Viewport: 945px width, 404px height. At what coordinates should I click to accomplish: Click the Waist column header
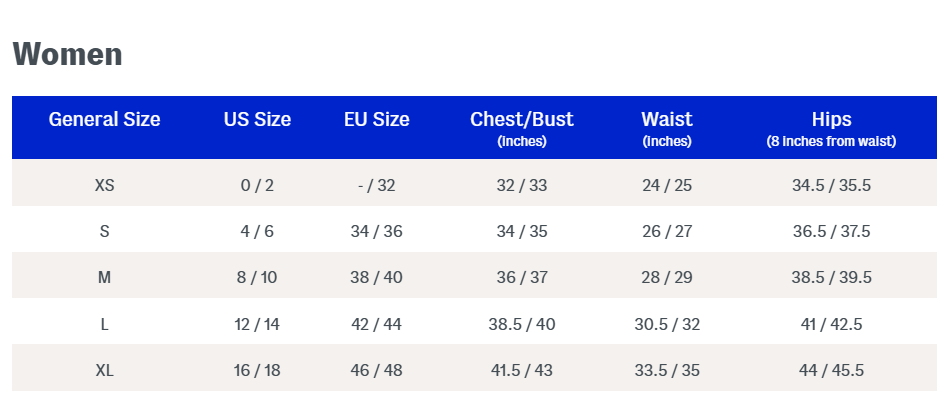[667, 120]
